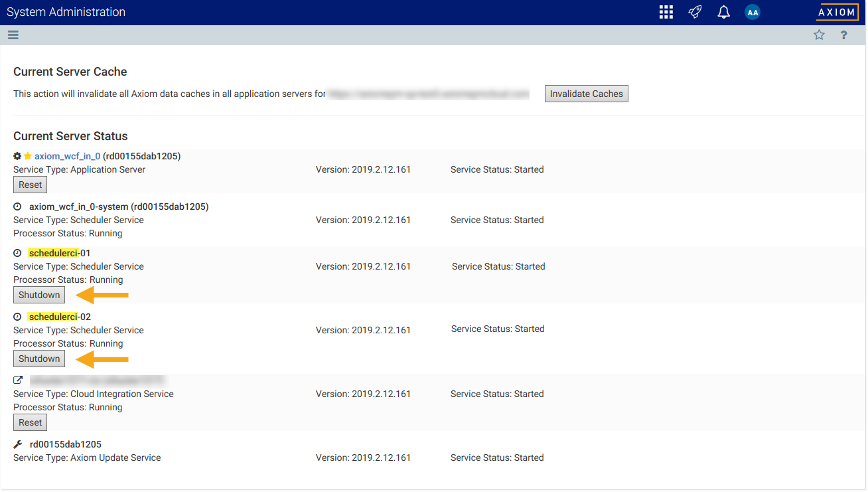Click the external link icon for Cloud Integration
Screen dimensions: 868x492
coord(18,380)
